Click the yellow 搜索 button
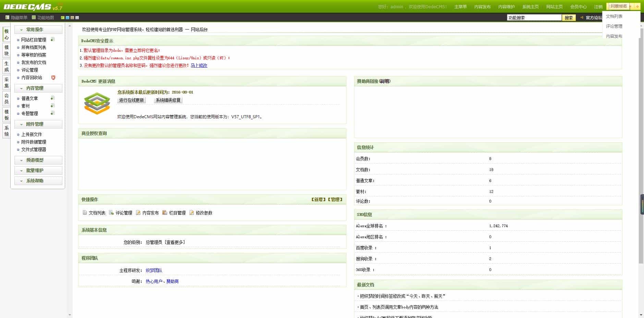Image resolution: width=644 pixels, height=318 pixels. tap(569, 18)
